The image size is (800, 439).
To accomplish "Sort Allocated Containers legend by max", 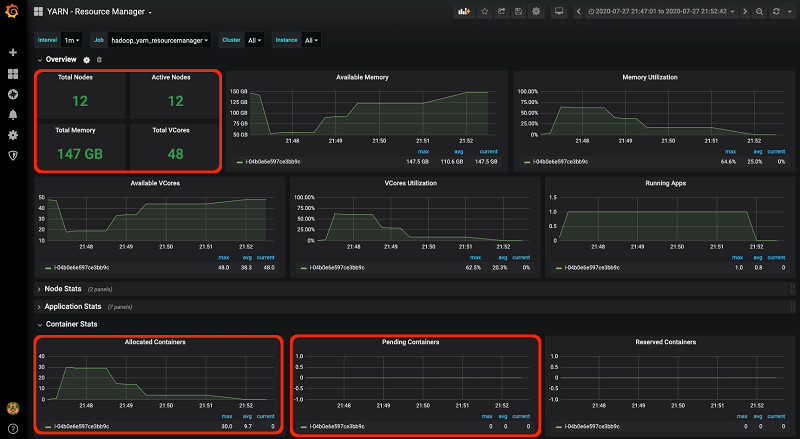I will point(227,417).
